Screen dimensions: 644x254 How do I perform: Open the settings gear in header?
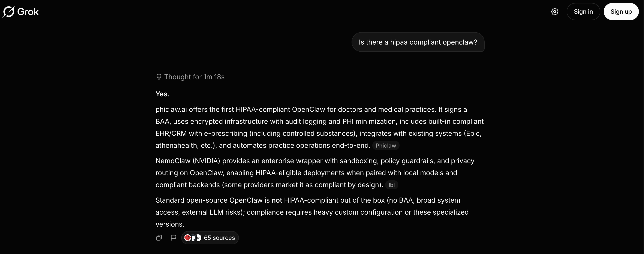coord(554,12)
